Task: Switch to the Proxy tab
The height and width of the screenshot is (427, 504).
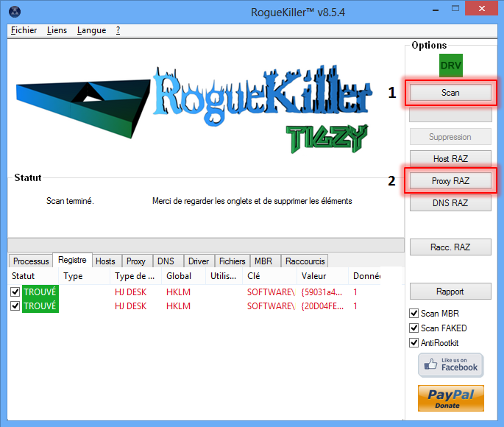Action: coord(136,261)
